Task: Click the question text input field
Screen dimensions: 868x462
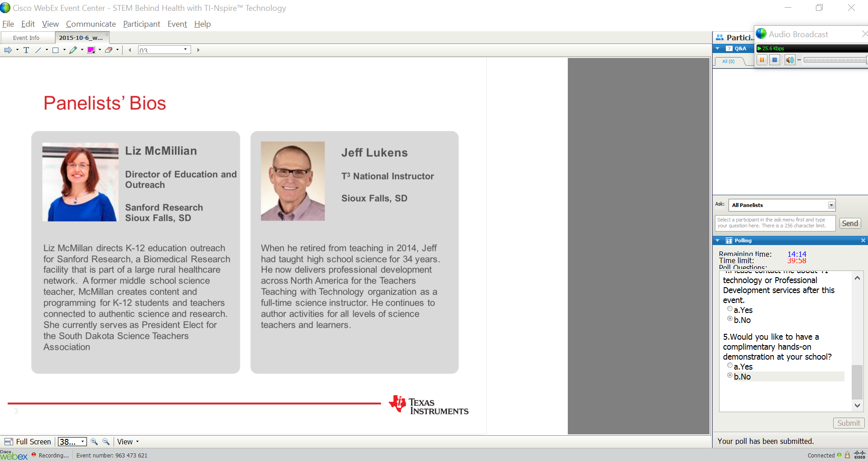Action: coord(775,223)
